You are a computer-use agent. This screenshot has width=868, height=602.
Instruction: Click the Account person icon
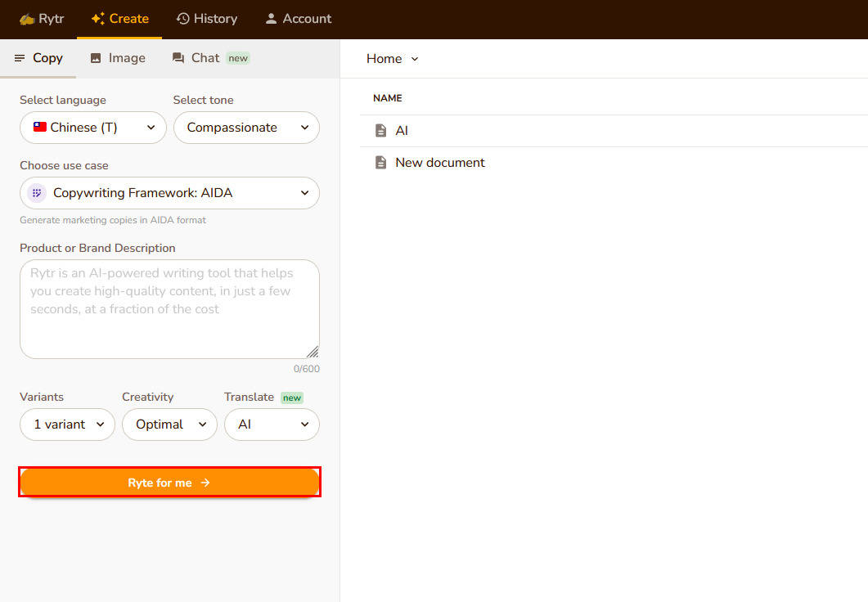point(272,19)
